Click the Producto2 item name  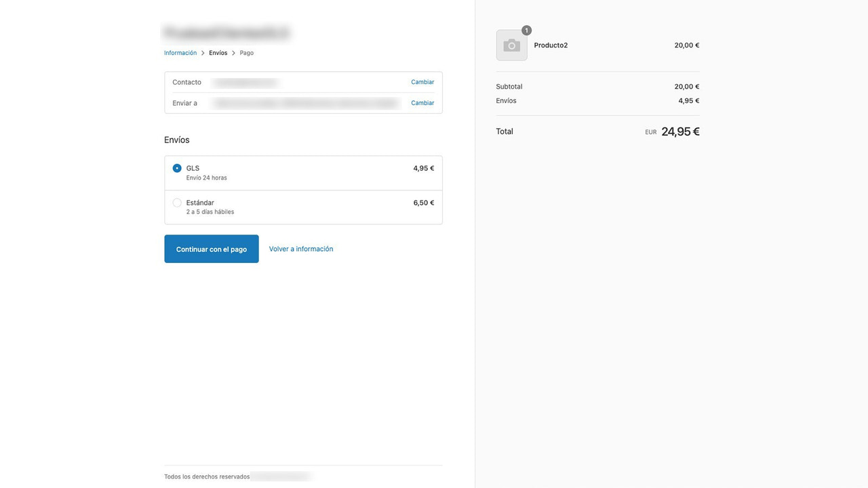click(x=551, y=45)
